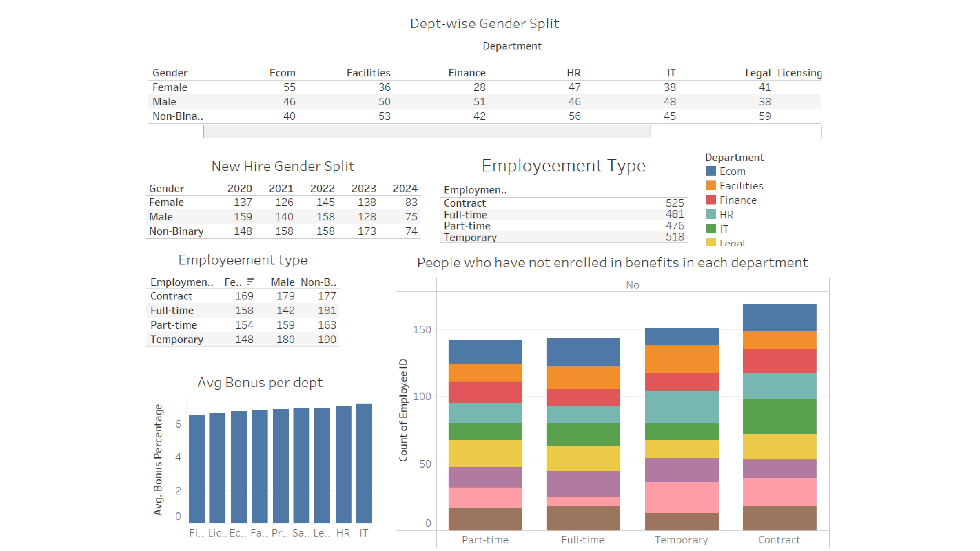980x551 pixels.
Task: Click the Legal yellow segment of Part-time bar
Action: 485,453
